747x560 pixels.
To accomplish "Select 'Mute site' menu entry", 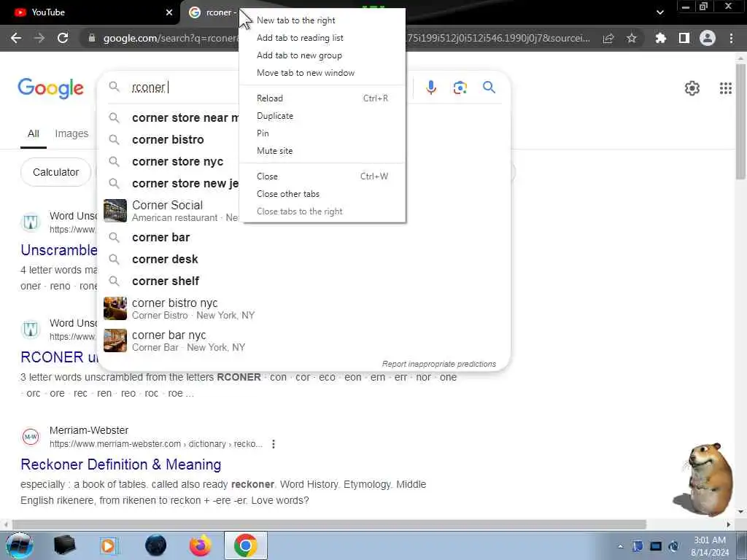I will coord(322,151).
